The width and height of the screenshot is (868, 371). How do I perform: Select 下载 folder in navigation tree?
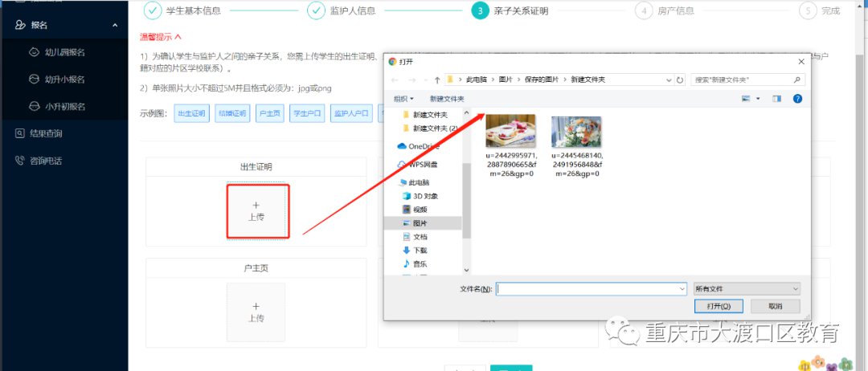point(416,251)
